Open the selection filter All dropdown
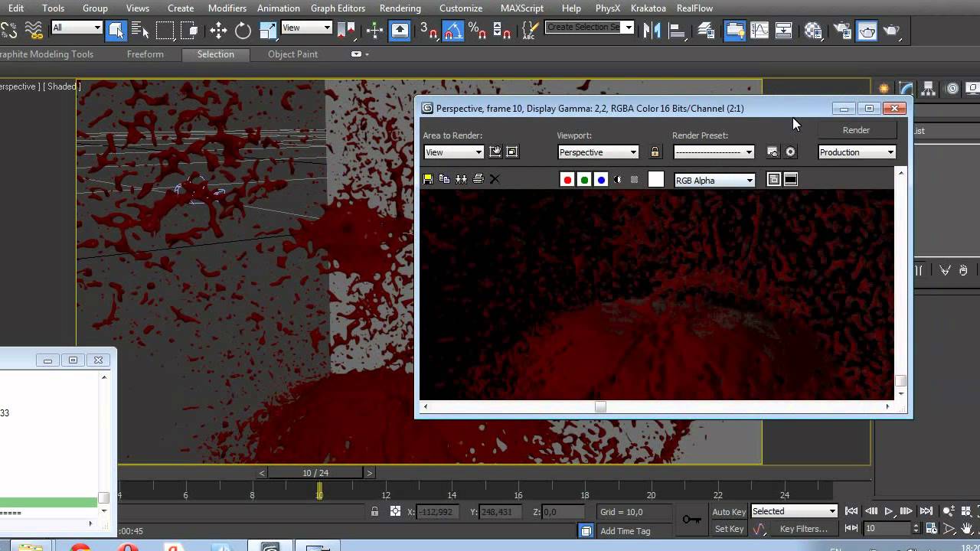The width and height of the screenshot is (980, 551). coord(77,28)
